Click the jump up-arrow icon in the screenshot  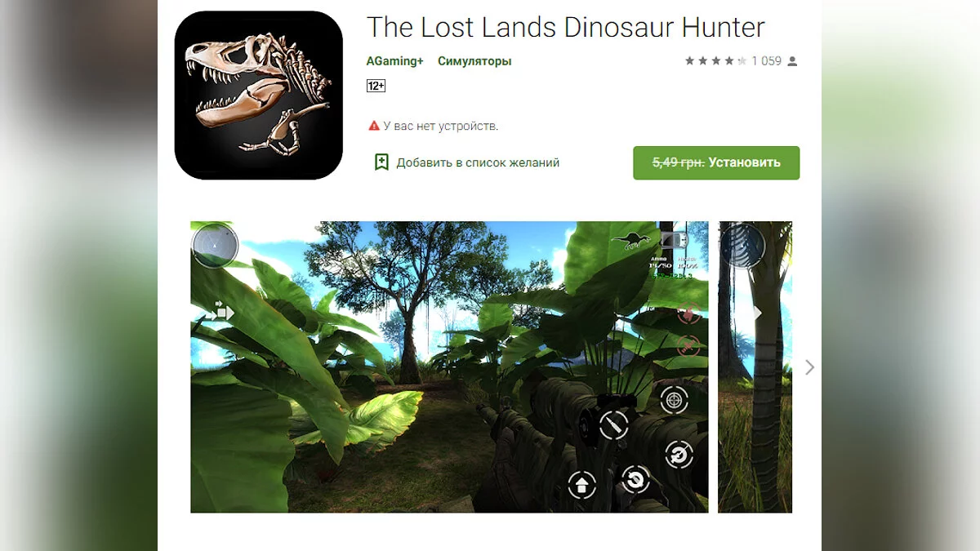pyautogui.click(x=582, y=486)
